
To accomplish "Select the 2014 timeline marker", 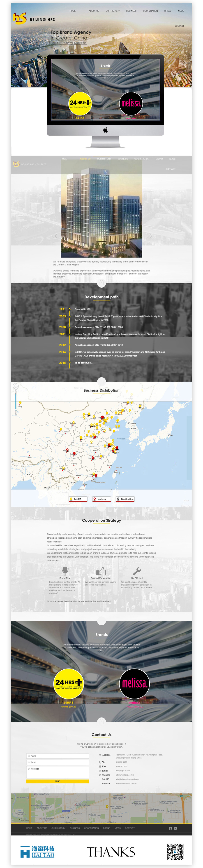I will coord(69,352).
